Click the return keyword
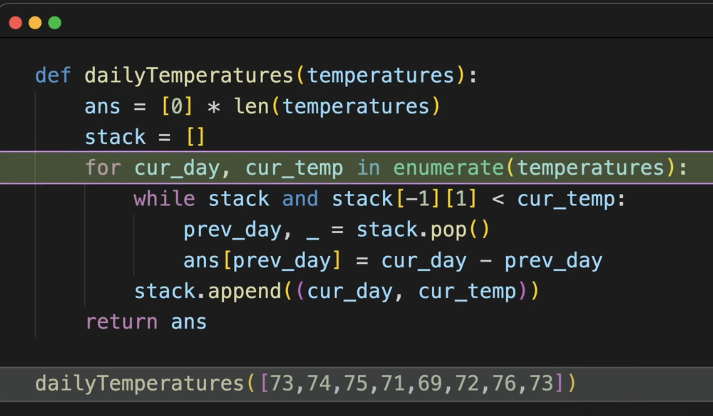 click(x=121, y=322)
